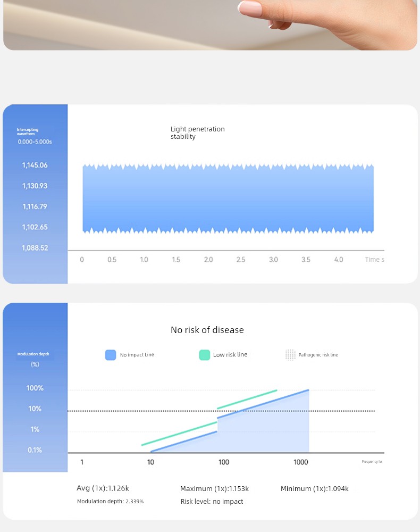Click the 'Minimum (1x):1.094k' statistic

pyautogui.click(x=314, y=488)
